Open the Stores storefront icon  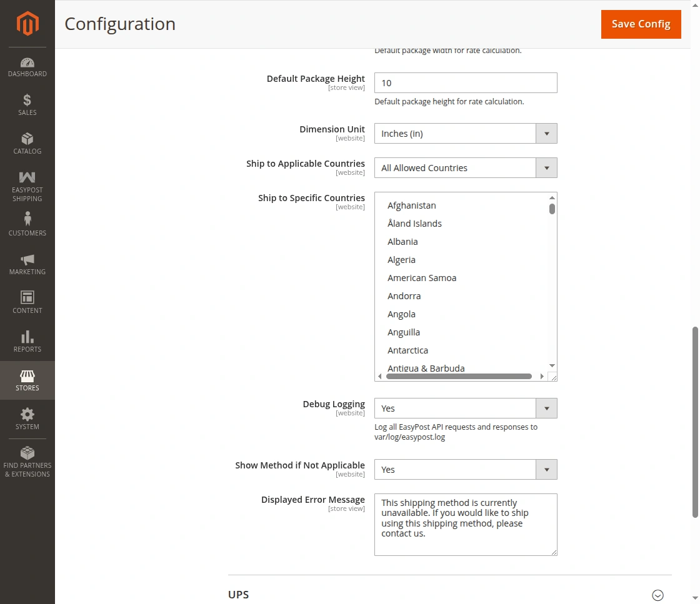point(27,375)
